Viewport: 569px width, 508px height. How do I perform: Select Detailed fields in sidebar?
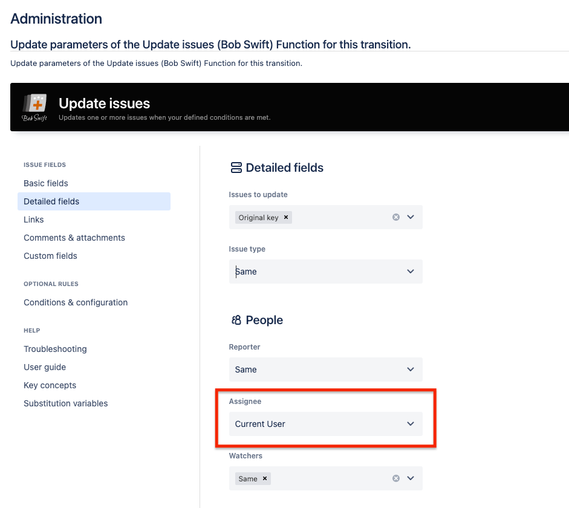pyautogui.click(x=94, y=201)
